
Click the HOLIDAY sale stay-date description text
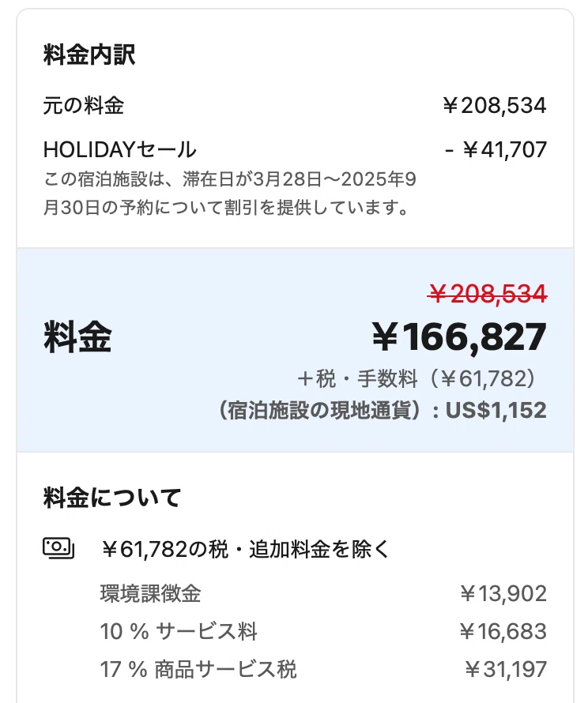pos(230,194)
